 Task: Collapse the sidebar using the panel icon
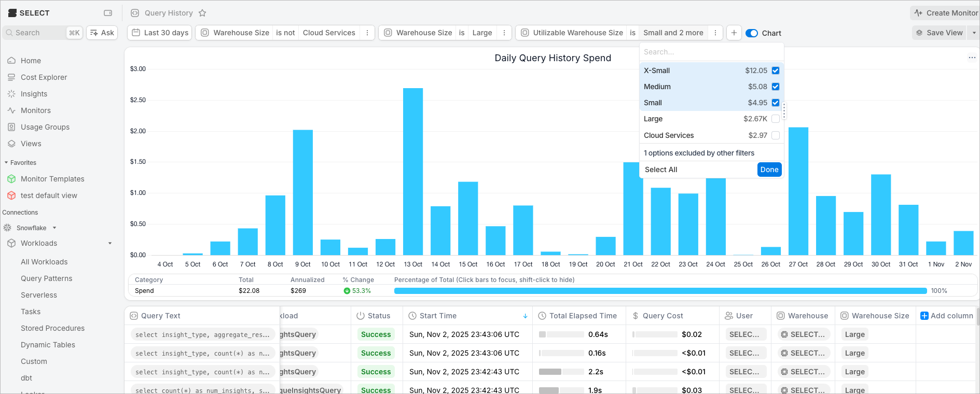108,13
